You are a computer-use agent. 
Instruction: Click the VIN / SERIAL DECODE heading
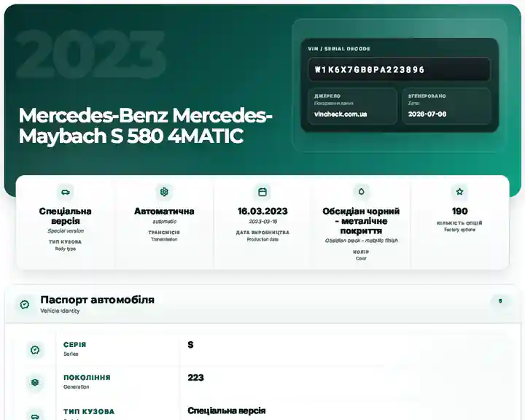coord(339,49)
